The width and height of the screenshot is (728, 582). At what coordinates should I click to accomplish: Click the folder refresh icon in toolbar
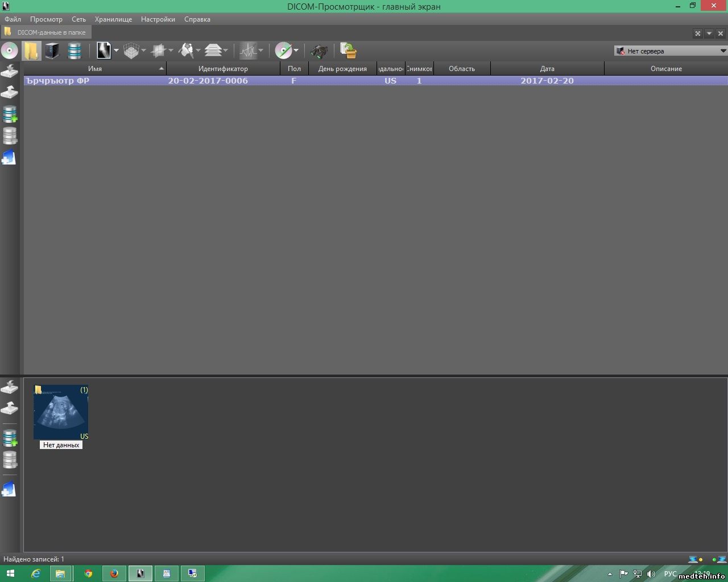(348, 51)
